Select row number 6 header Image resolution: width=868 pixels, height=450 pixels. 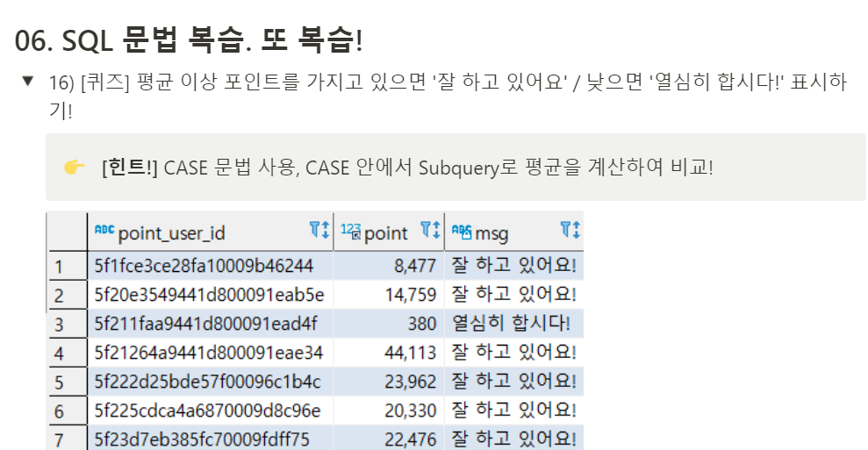68,411
